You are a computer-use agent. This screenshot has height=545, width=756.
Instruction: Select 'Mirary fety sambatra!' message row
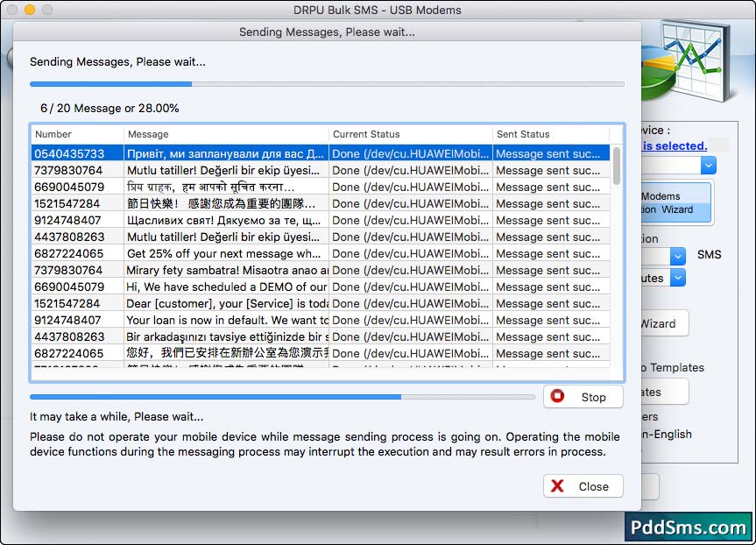coord(321,270)
